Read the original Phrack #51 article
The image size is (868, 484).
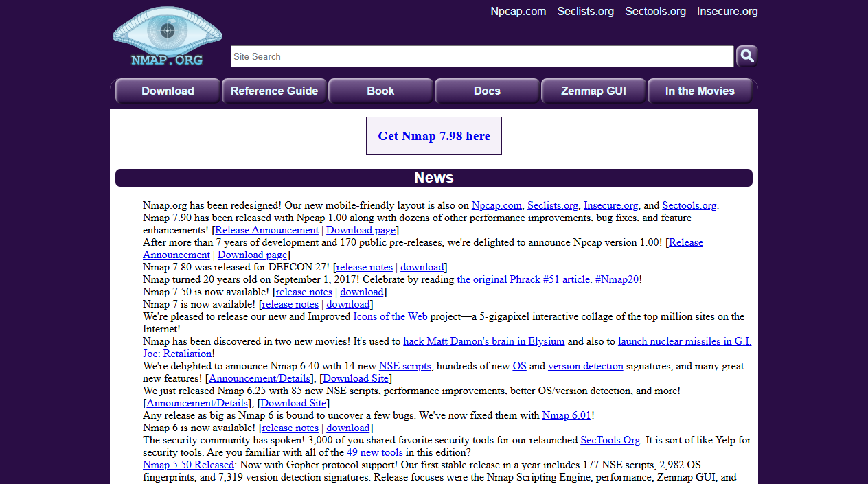[523, 279]
